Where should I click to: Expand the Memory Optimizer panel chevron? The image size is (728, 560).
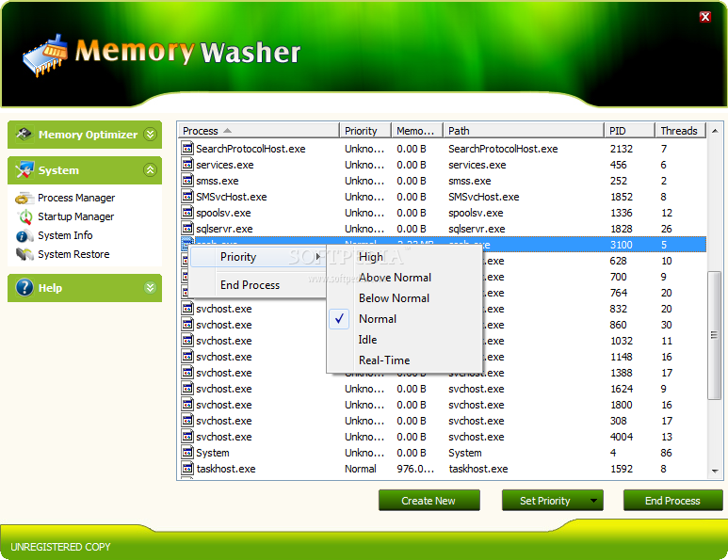[150, 135]
